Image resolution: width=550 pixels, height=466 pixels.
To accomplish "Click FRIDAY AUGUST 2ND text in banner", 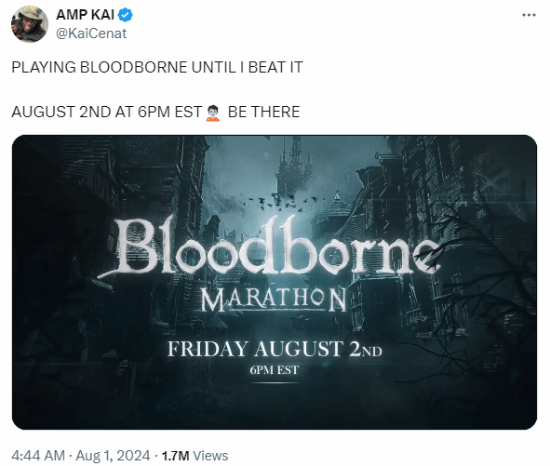I will click(274, 349).
